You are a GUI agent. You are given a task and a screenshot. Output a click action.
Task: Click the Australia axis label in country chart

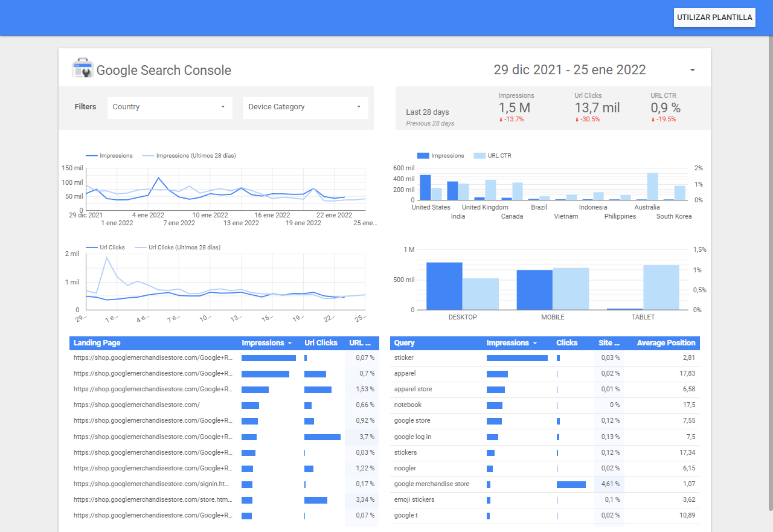647,207
